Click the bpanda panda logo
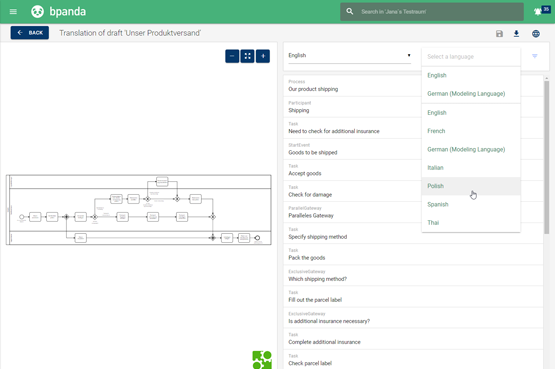Screen dimensions: 555x369 tap(37, 12)
